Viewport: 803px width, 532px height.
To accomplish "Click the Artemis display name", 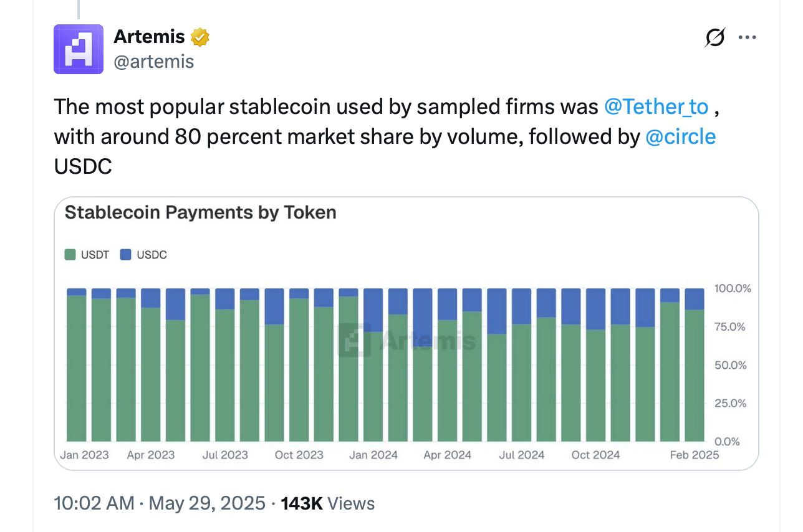I will click(x=149, y=36).
